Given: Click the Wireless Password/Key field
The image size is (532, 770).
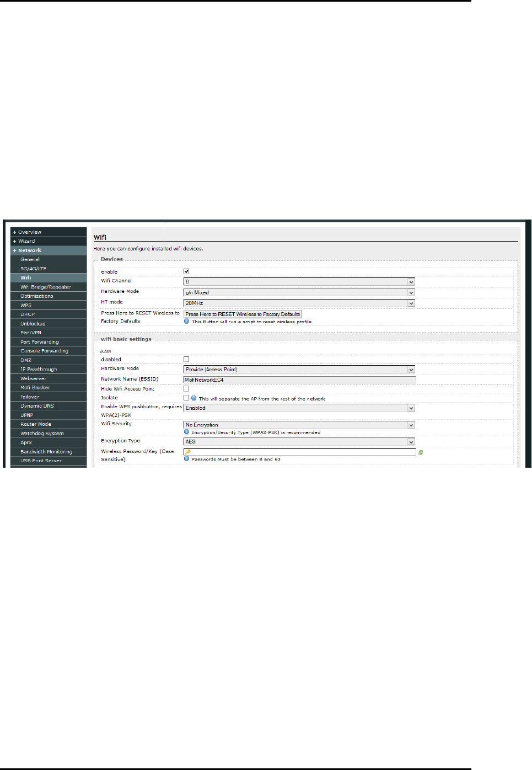Looking at the screenshot, I should pyautogui.click(x=300, y=452).
